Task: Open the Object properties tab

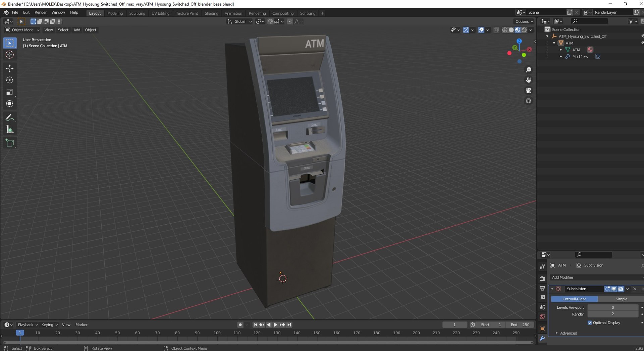Action: click(542, 329)
